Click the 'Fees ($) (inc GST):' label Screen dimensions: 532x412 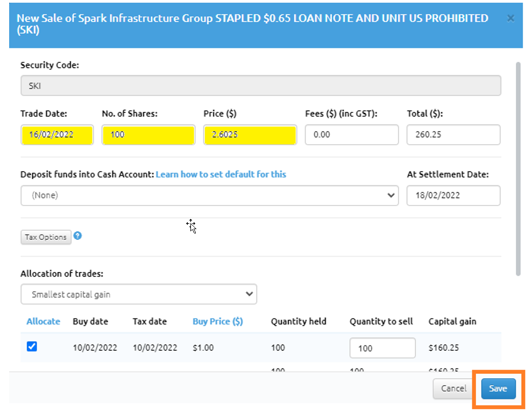pyautogui.click(x=341, y=113)
